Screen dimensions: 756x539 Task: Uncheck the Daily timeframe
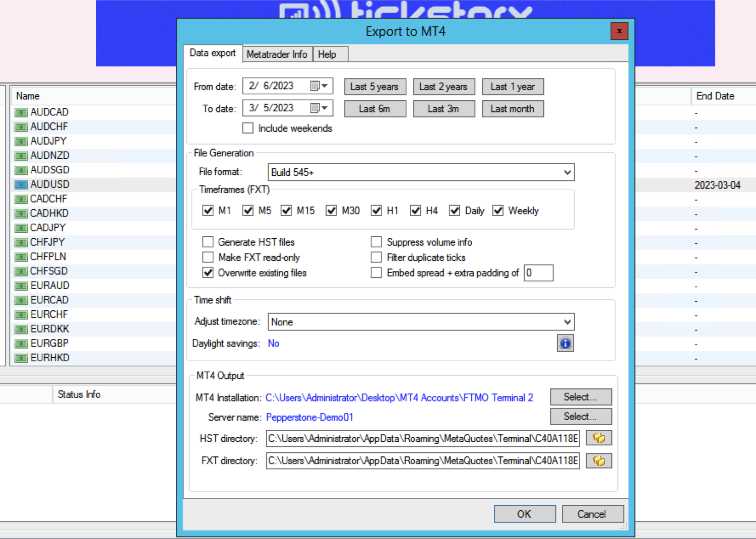coord(455,211)
